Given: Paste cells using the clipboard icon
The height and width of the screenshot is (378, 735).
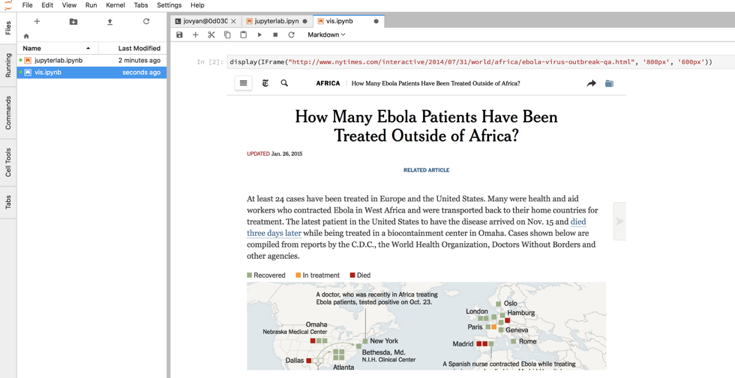Looking at the screenshot, I should click(243, 35).
